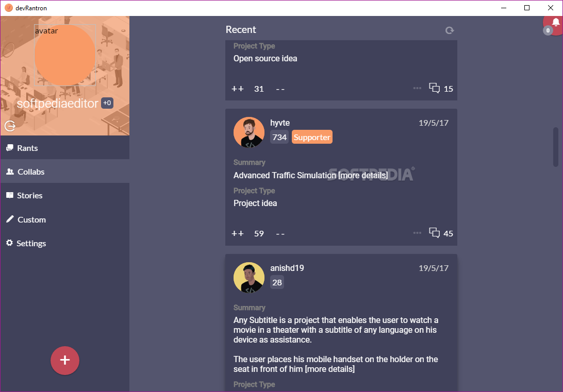Downvote hyvte's Advanced Traffic Simulation post
The width and height of the screenshot is (563, 392).
tap(280, 234)
